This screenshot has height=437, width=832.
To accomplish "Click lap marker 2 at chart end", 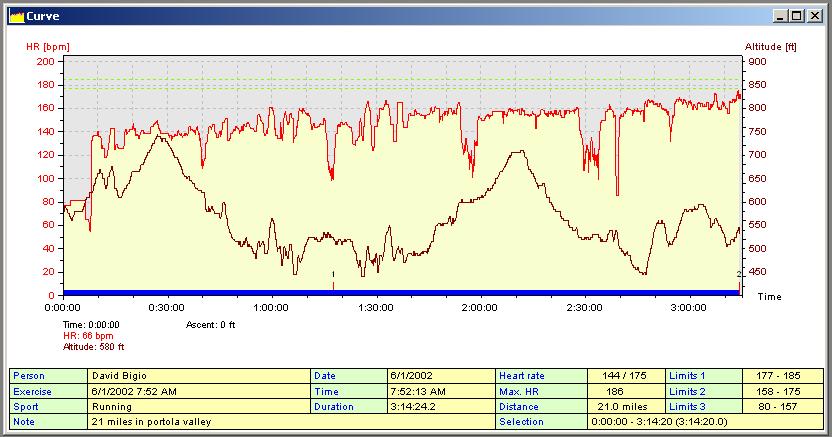I will click(x=739, y=275).
